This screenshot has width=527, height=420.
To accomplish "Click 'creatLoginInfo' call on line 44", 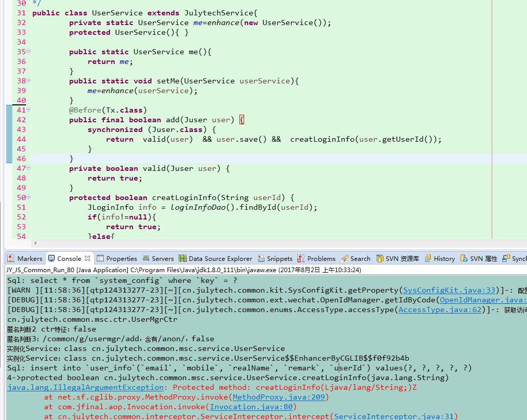I will coord(322,140).
